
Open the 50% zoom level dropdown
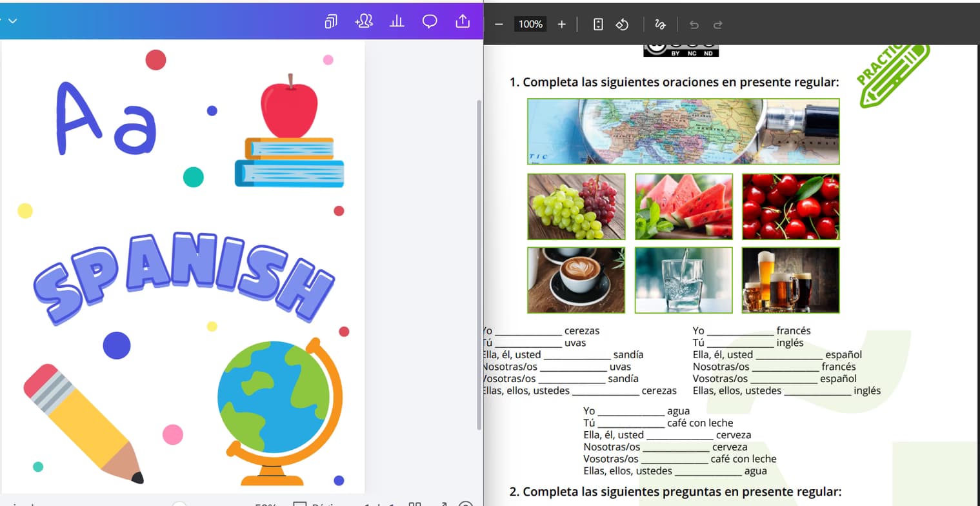(x=265, y=503)
